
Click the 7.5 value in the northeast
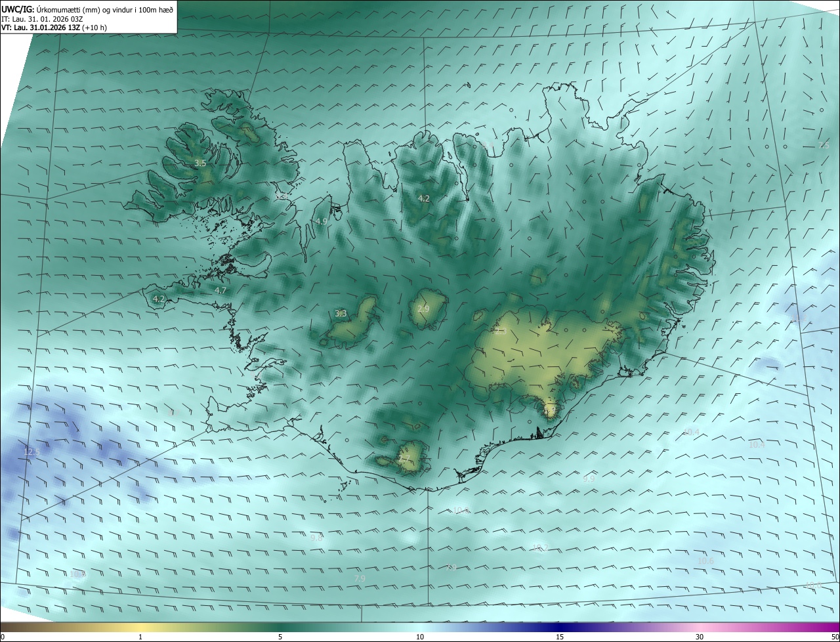824,146
